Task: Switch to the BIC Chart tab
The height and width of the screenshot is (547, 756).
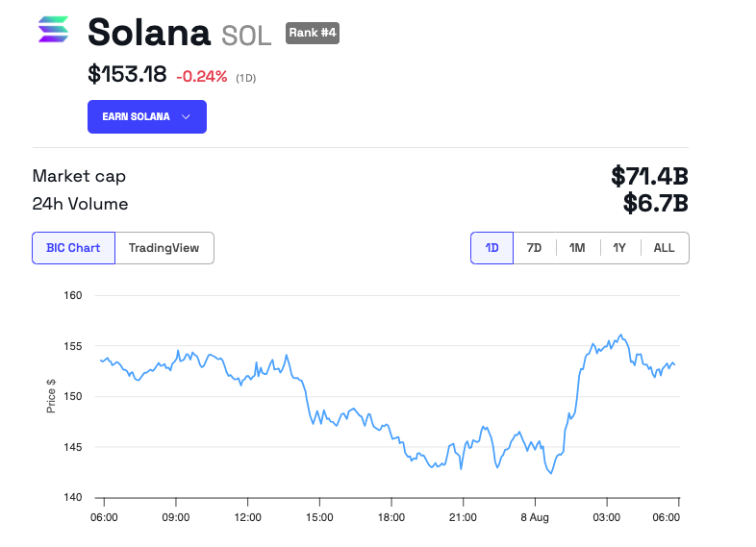Action: point(73,248)
